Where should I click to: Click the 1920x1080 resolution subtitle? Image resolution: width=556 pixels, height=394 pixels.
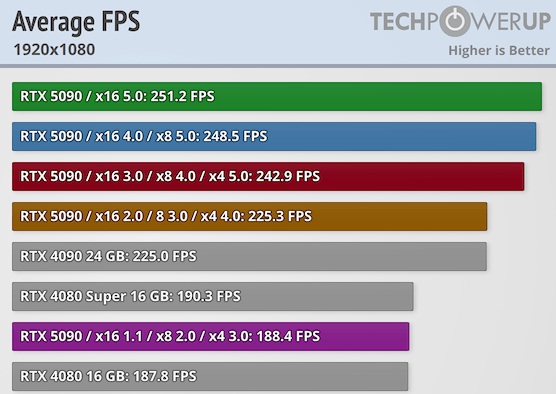coord(54,50)
